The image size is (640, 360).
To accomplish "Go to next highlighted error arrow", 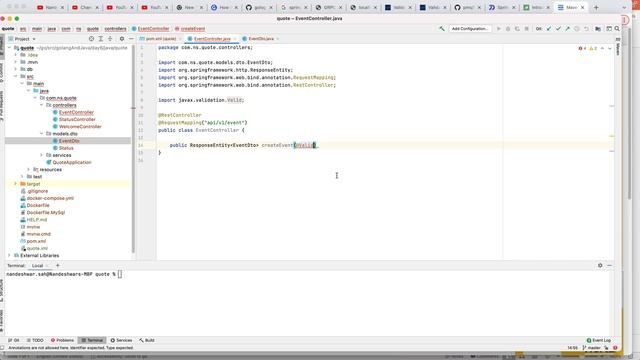I will click(609, 49).
